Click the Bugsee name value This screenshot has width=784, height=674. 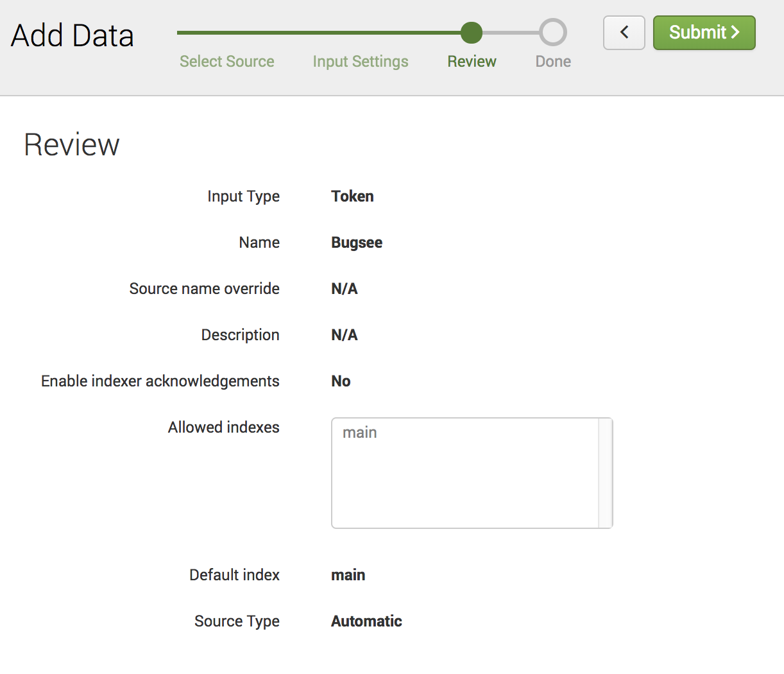click(x=357, y=243)
